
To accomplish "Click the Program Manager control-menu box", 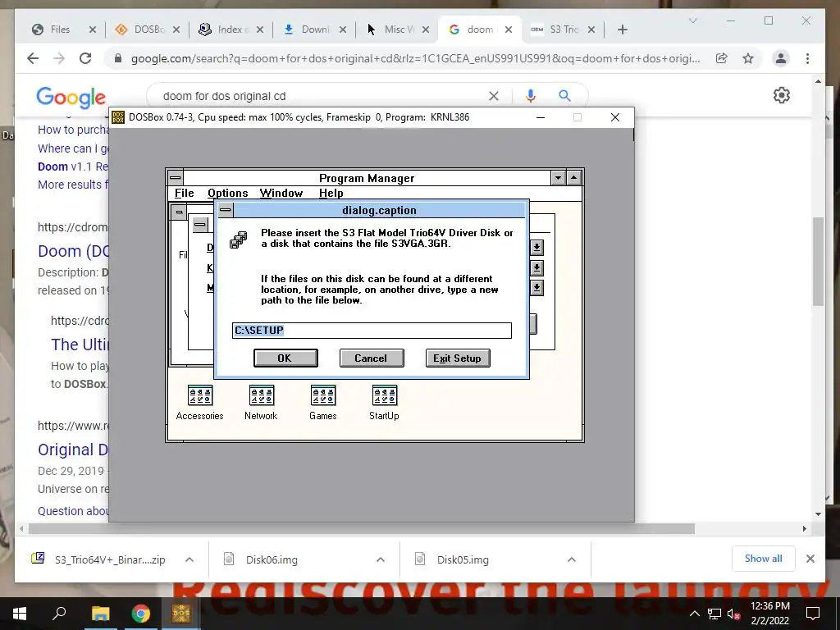I will pos(176,177).
